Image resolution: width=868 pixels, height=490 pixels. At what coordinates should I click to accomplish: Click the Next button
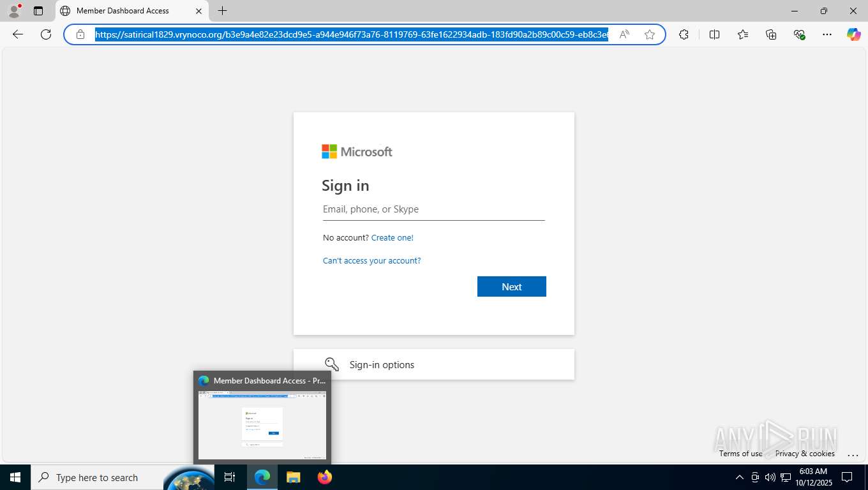click(512, 286)
